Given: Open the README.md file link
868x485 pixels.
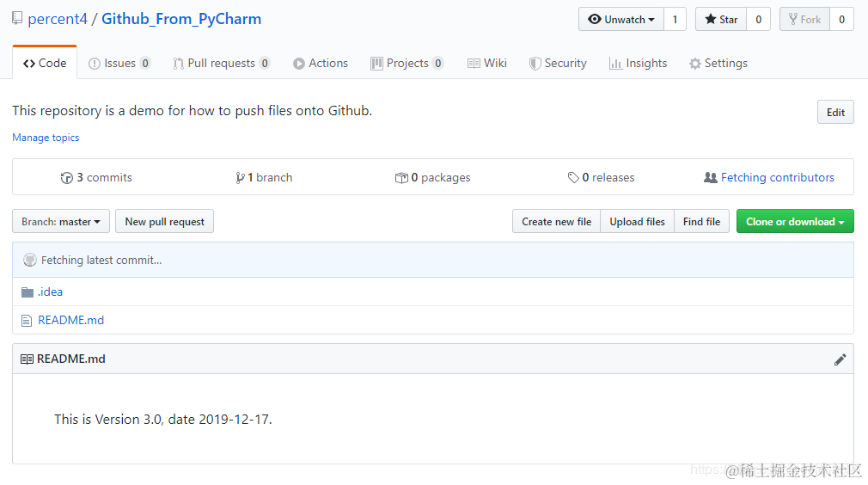Looking at the screenshot, I should [70, 320].
